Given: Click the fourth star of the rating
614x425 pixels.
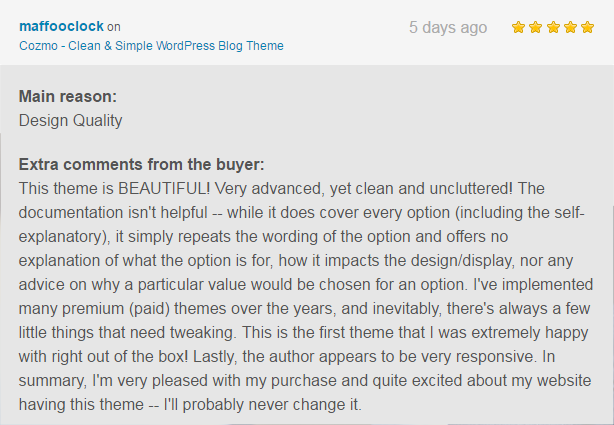Looking at the screenshot, I should 570,27.
